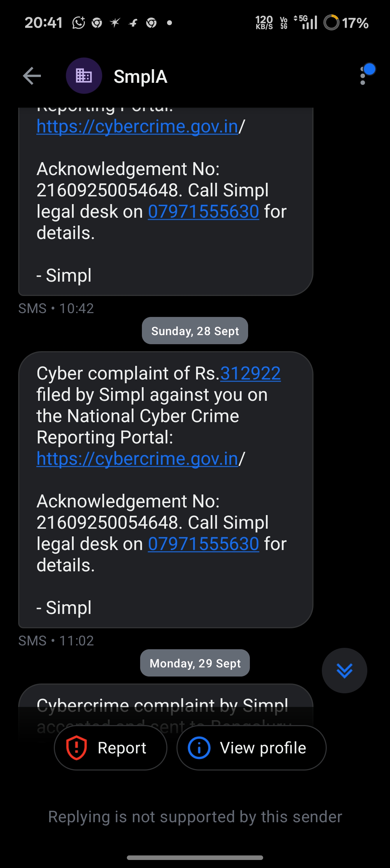The height and width of the screenshot is (868, 390).
Task: Open cybercrime.gov.in link in first message
Action: click(137, 126)
